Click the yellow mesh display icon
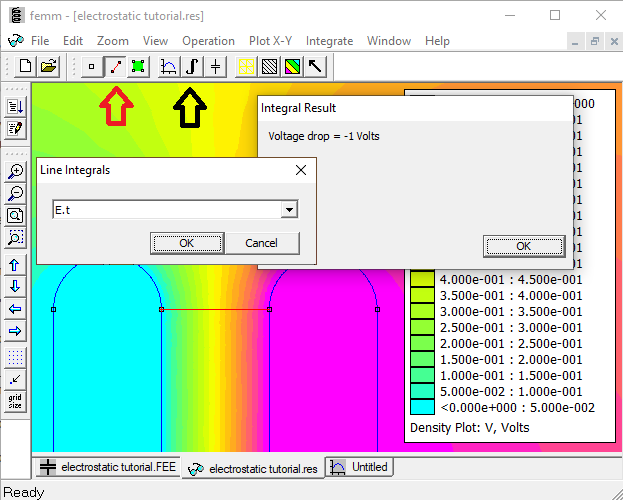This screenshot has height=500, width=623. coord(245,67)
